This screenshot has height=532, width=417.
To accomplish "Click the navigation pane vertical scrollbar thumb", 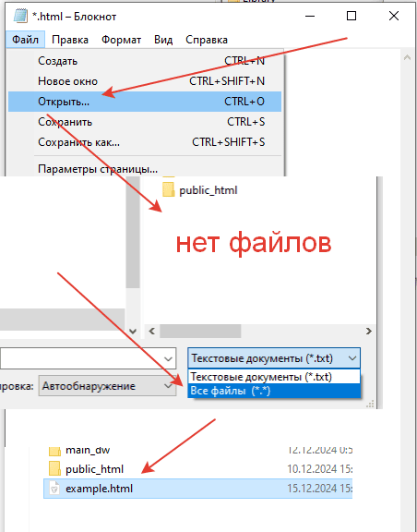I will [x=133, y=233].
